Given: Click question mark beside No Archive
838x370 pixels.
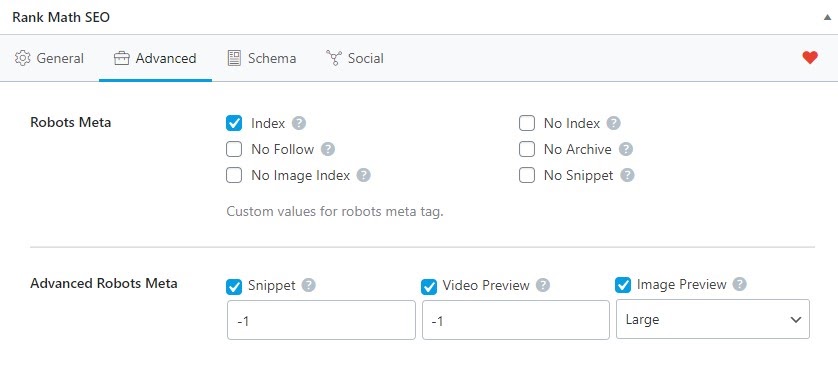Looking at the screenshot, I should point(626,149).
